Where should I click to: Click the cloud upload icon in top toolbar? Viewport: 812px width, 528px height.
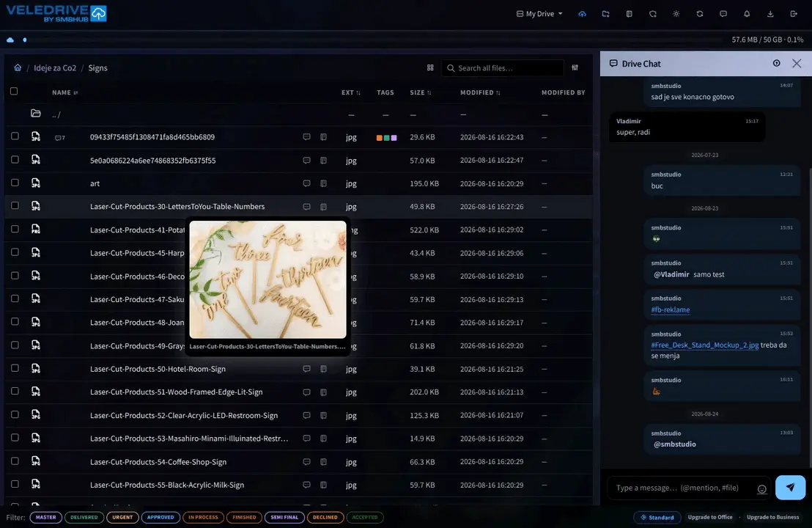point(582,14)
